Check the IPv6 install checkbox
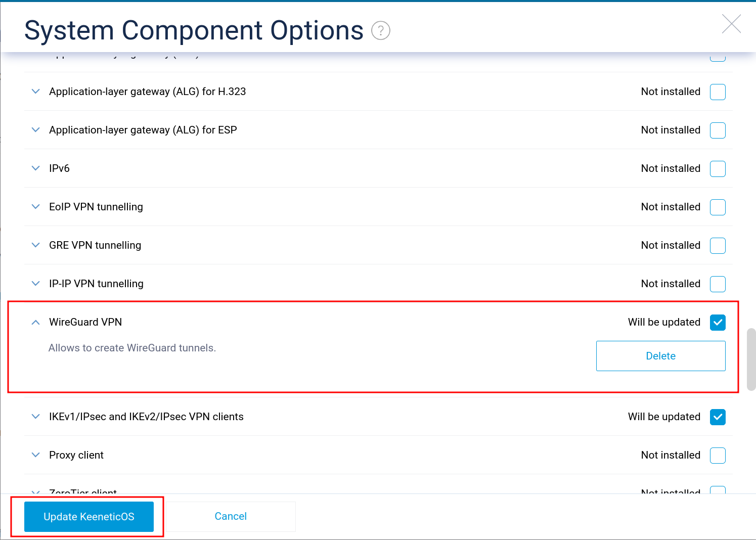756x540 pixels. click(718, 169)
